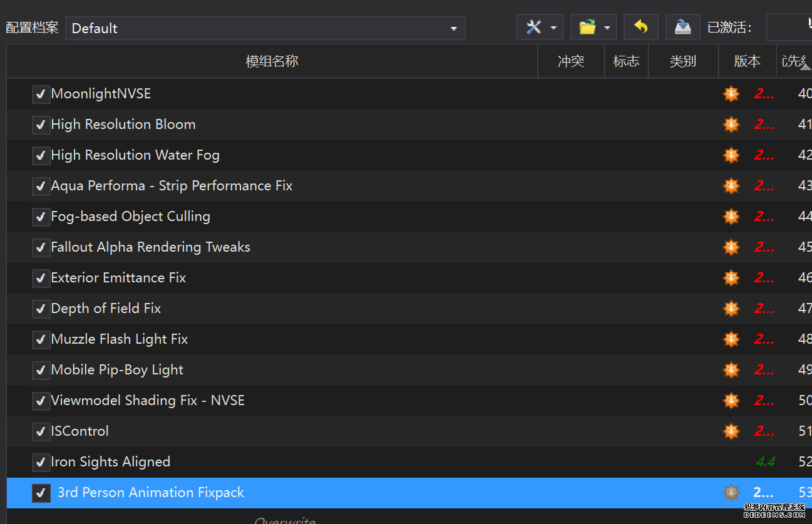
Task: Open the Default profile dropdown
Action: click(x=265, y=28)
